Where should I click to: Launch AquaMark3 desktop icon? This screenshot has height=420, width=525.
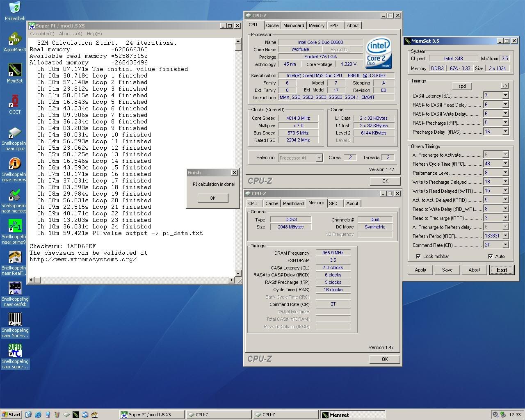[15, 39]
